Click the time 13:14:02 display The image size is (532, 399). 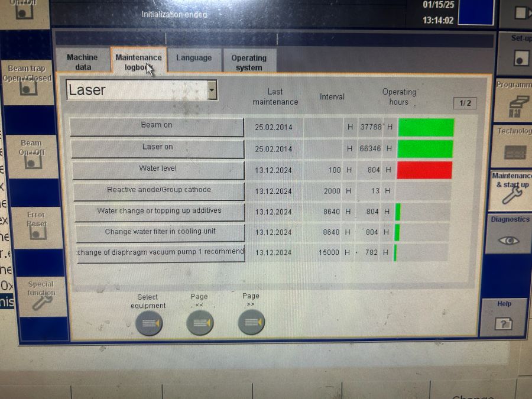pos(437,20)
